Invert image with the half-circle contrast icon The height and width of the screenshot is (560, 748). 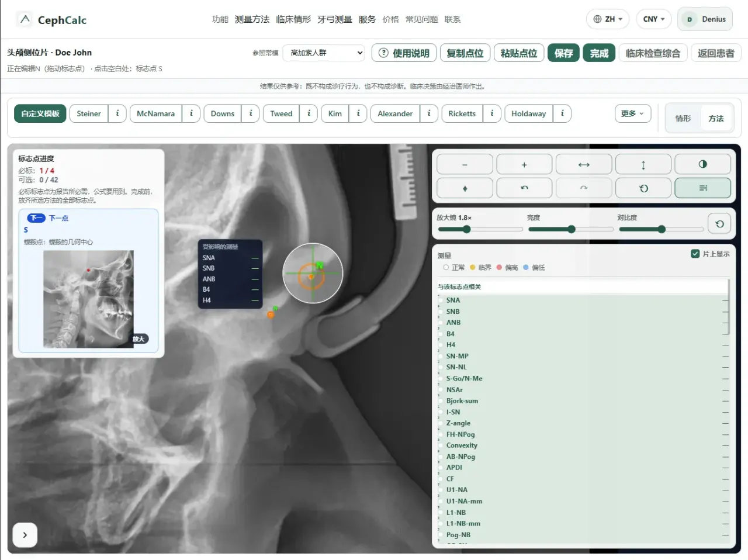tap(703, 164)
